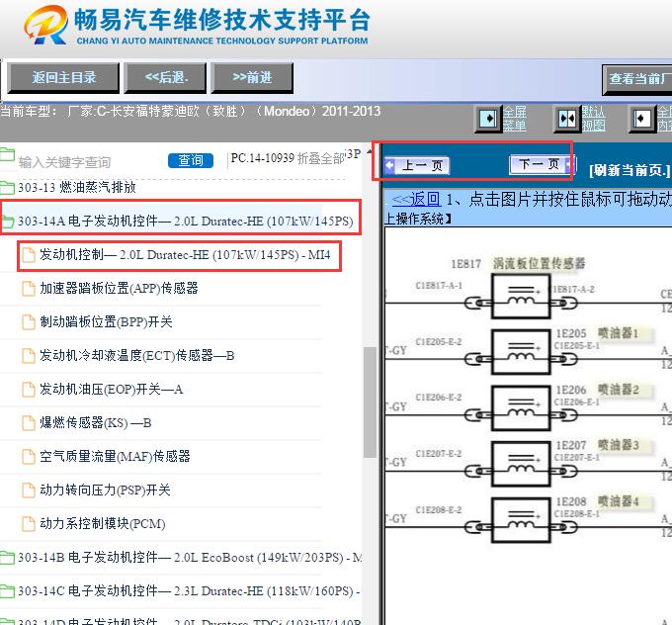672x625 pixels.
Task: Open 加速器踏板位置(APP)传感器 document
Action: point(119,288)
